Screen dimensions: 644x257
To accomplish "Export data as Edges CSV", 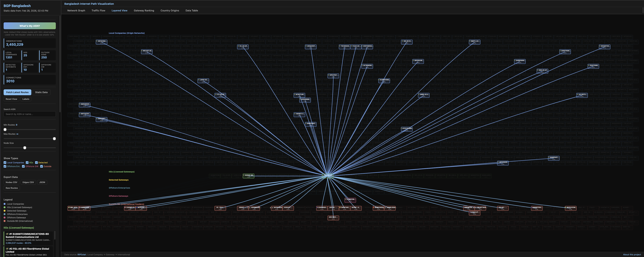I will [28, 182].
